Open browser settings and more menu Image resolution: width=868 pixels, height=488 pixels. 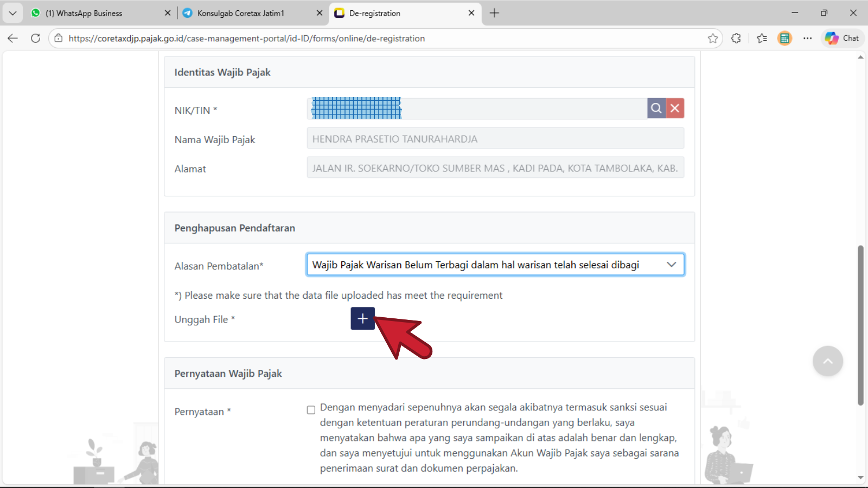click(807, 38)
